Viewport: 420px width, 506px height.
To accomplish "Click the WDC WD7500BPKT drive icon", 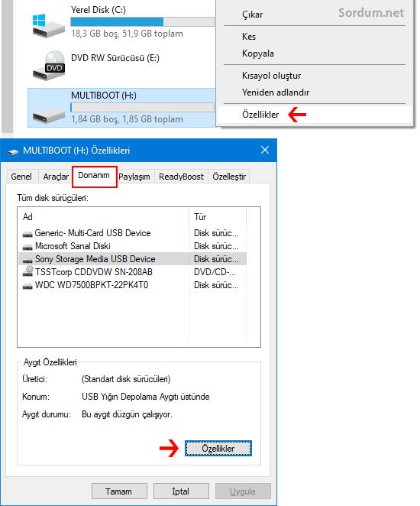I will pos(27,286).
